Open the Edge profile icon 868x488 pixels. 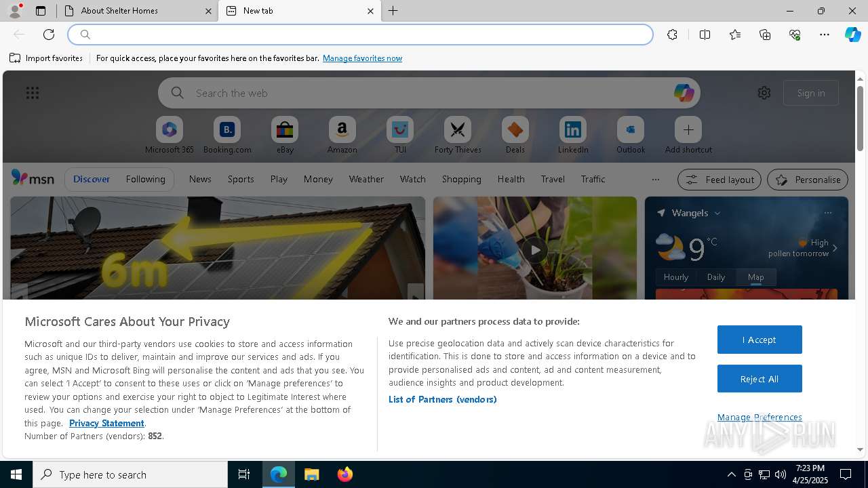(14, 10)
